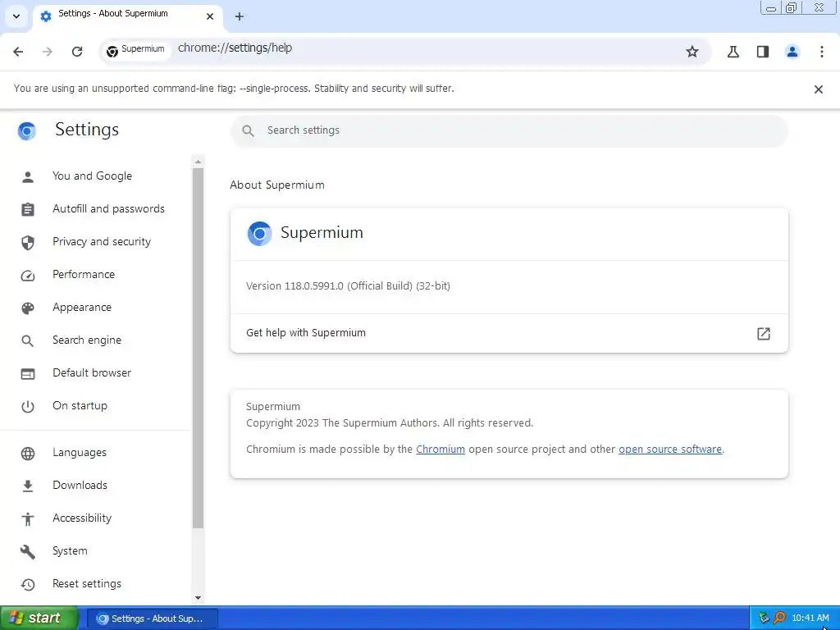Click the globe Languages icon
840x630 pixels.
28,453
